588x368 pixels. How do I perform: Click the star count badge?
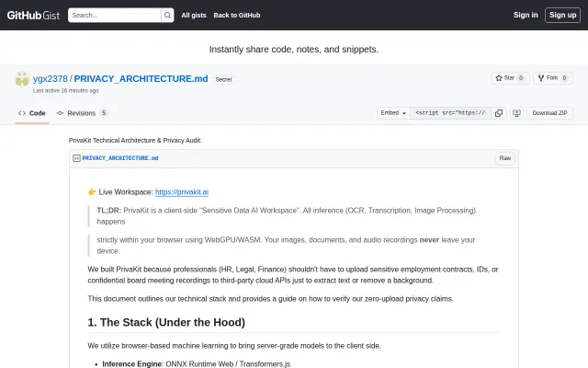(521, 77)
